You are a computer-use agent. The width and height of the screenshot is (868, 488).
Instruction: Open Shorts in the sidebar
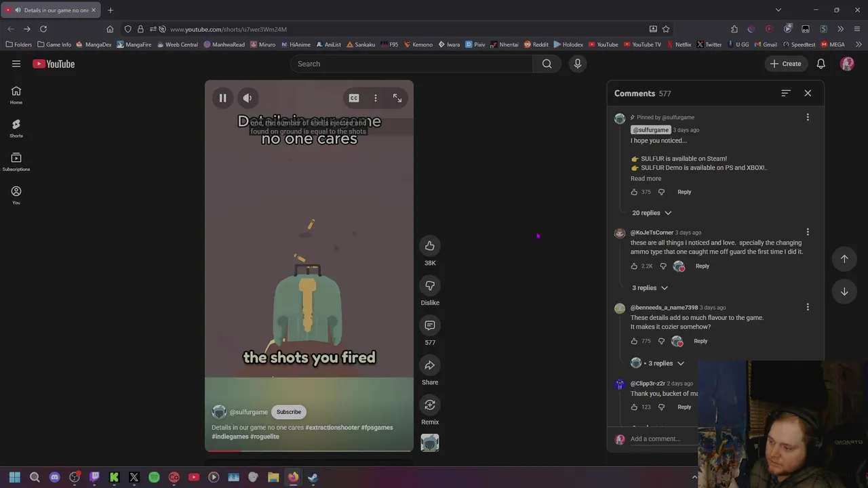(16, 128)
